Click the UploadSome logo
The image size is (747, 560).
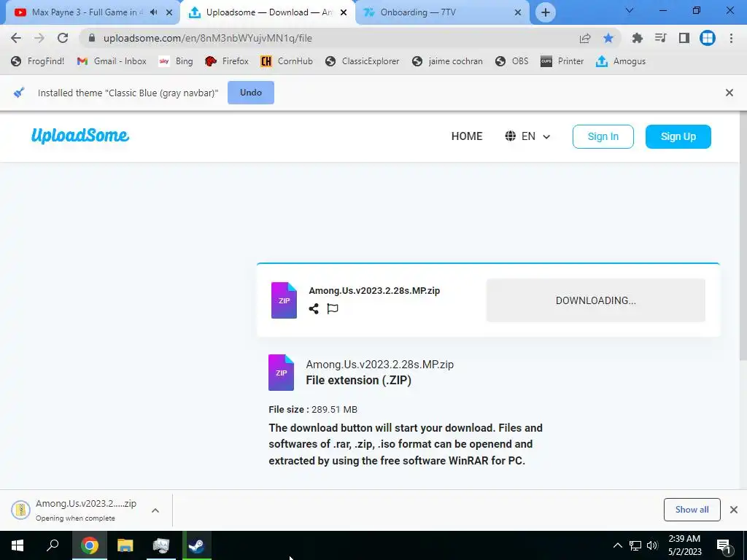pos(80,136)
